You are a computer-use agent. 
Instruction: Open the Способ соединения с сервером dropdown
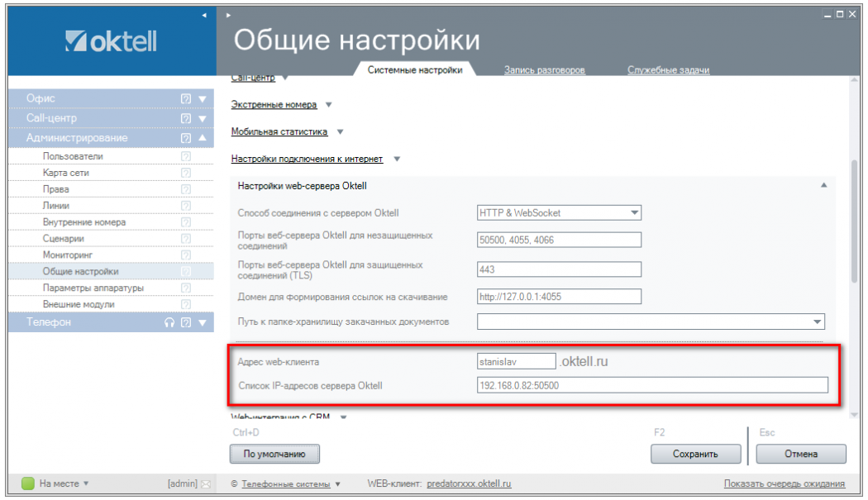pyautogui.click(x=635, y=212)
